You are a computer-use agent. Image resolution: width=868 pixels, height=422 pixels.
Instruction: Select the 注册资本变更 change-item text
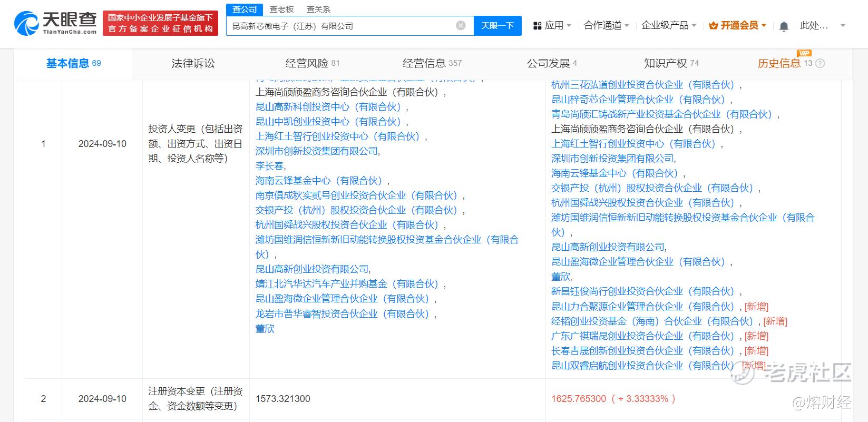pyautogui.click(x=196, y=399)
